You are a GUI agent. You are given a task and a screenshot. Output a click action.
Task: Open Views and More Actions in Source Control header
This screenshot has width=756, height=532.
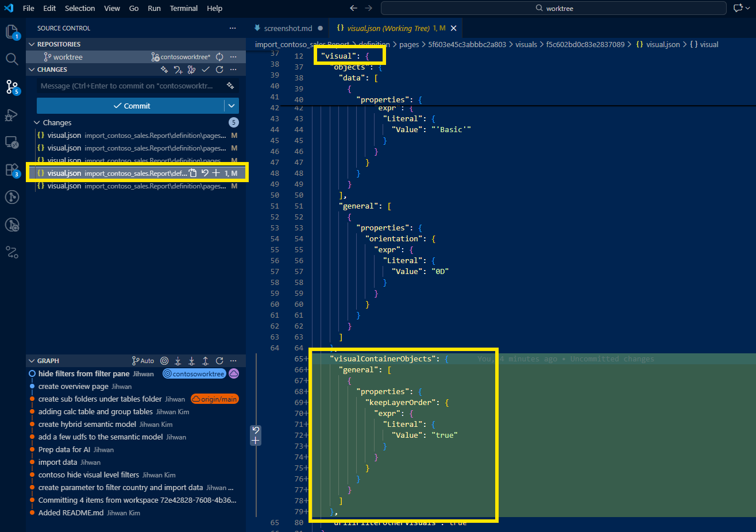233,28
